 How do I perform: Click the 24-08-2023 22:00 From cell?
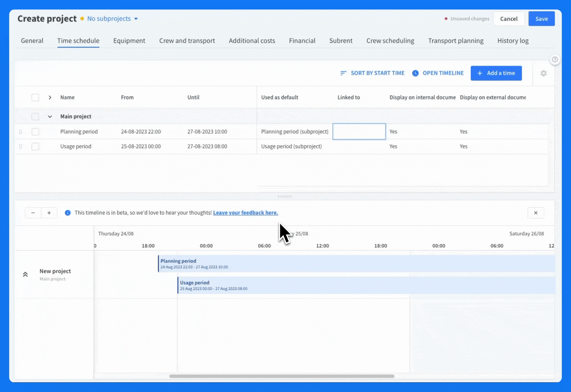(x=141, y=132)
